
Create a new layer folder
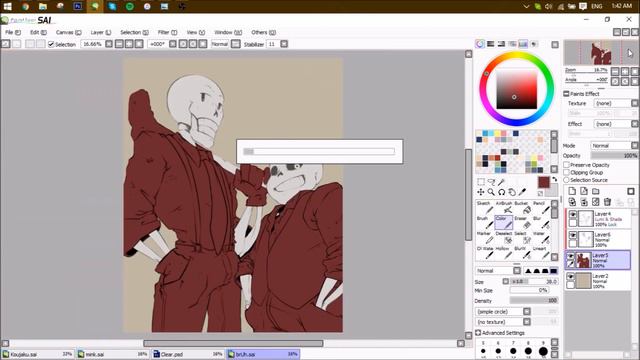pos(596,191)
